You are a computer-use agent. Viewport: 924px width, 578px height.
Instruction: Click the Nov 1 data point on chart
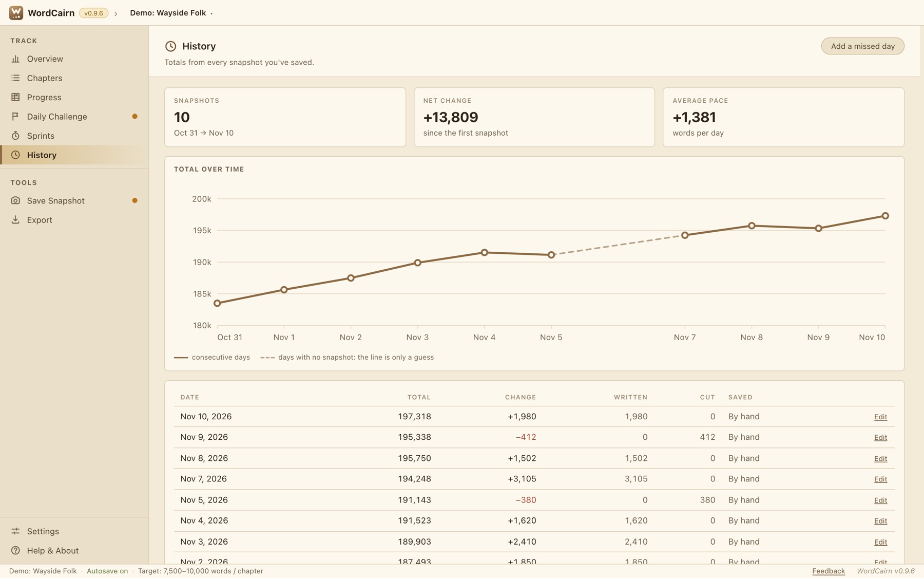point(284,290)
